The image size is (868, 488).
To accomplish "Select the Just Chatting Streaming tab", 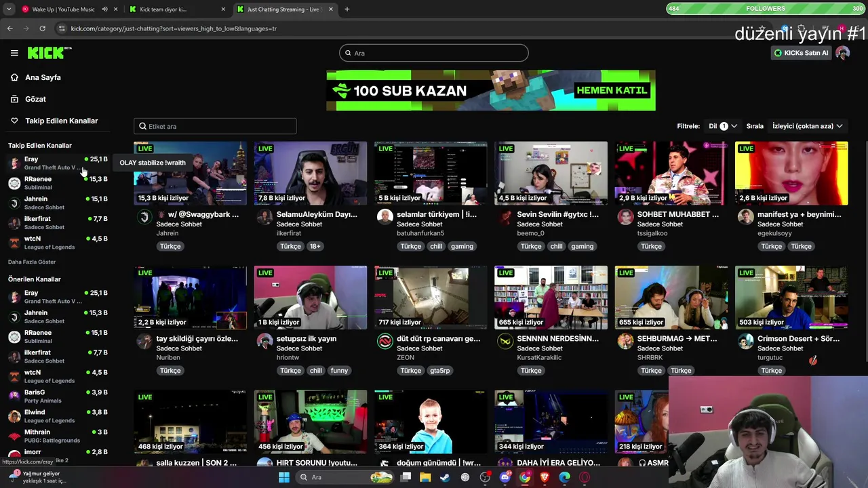I will coord(285,9).
